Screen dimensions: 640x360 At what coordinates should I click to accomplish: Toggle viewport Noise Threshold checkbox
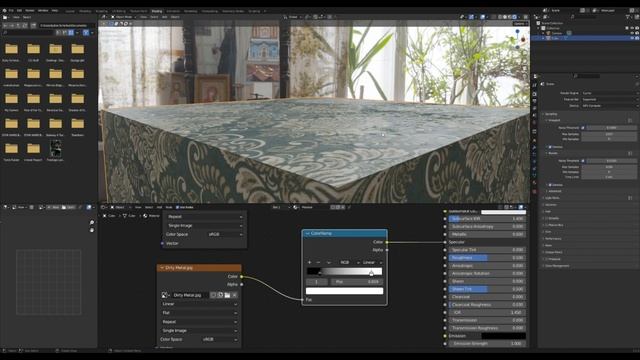pyautogui.click(x=582, y=128)
